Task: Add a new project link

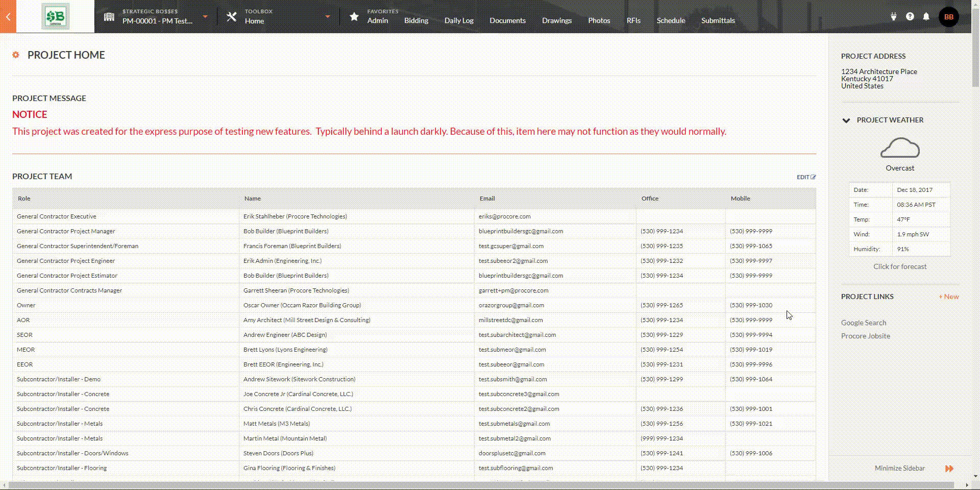Action: click(x=948, y=297)
